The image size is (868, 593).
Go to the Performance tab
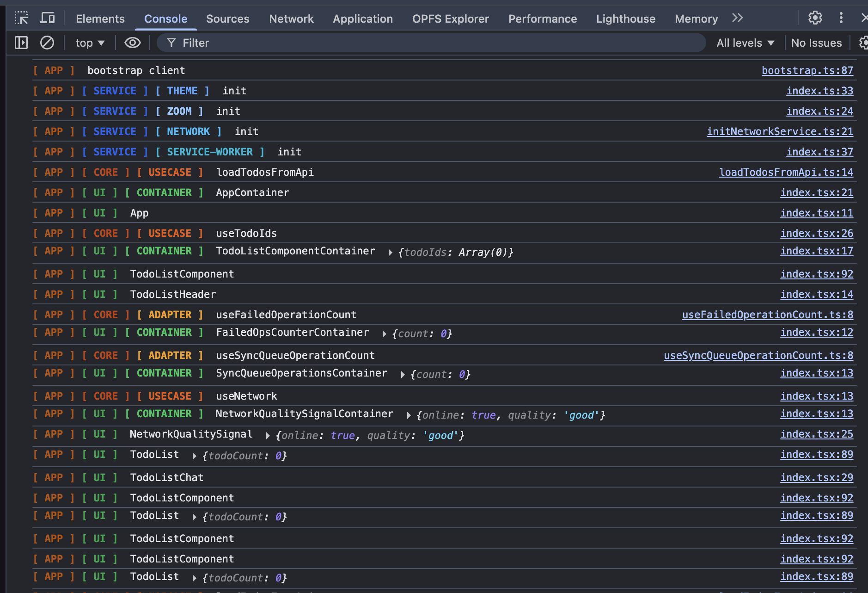(543, 19)
